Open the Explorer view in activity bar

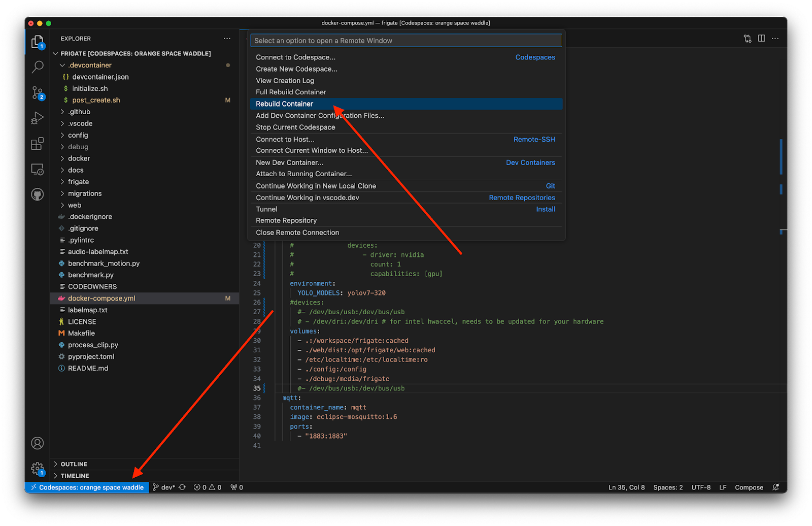coord(38,42)
